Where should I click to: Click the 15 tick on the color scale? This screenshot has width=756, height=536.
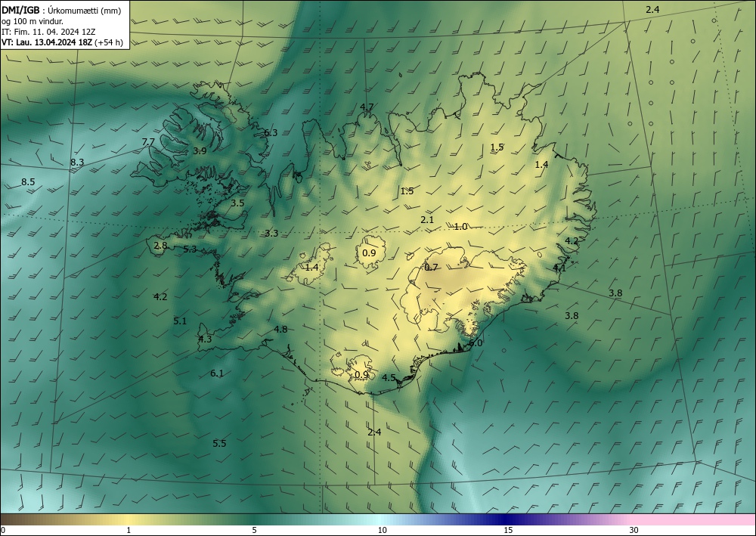click(508, 531)
